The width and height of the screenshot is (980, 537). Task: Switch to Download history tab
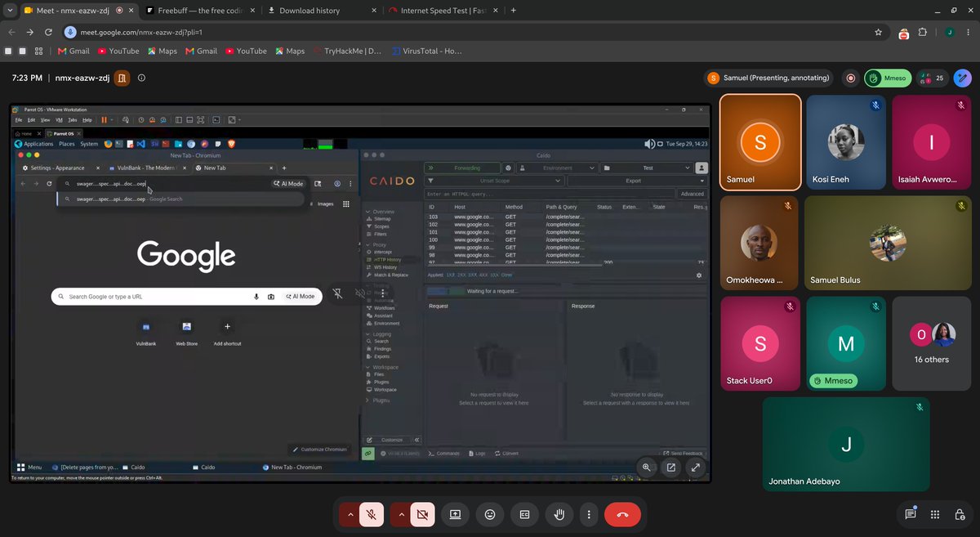320,11
